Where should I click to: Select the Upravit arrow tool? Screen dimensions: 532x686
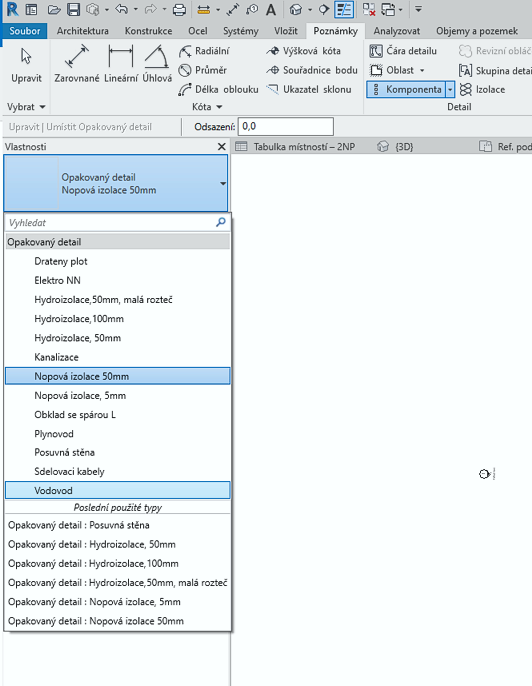[x=26, y=65]
